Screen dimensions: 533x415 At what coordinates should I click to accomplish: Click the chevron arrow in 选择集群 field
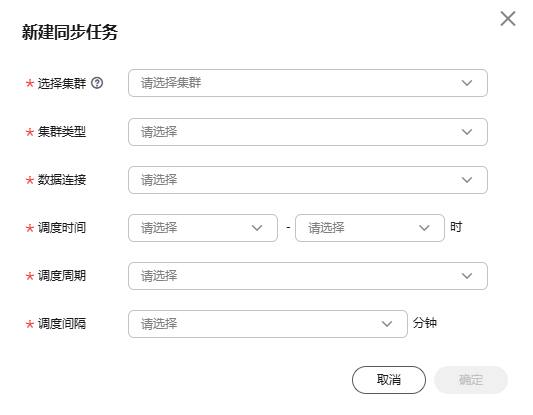[x=467, y=83]
